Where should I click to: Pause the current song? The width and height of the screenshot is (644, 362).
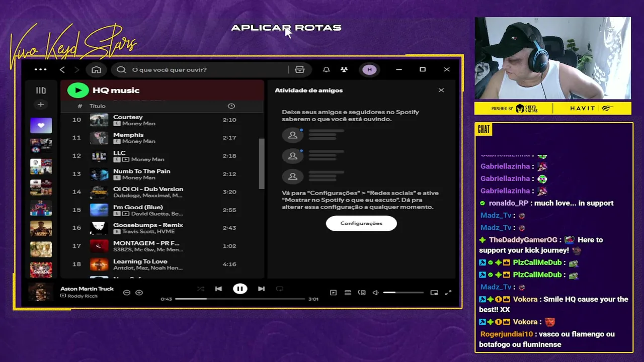pyautogui.click(x=240, y=289)
